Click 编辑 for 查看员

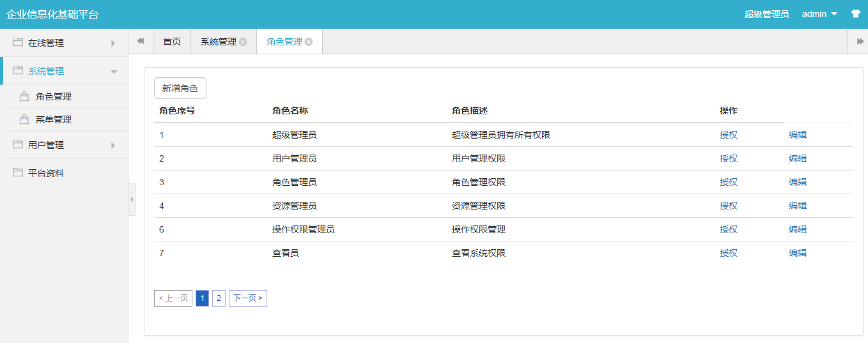point(798,253)
